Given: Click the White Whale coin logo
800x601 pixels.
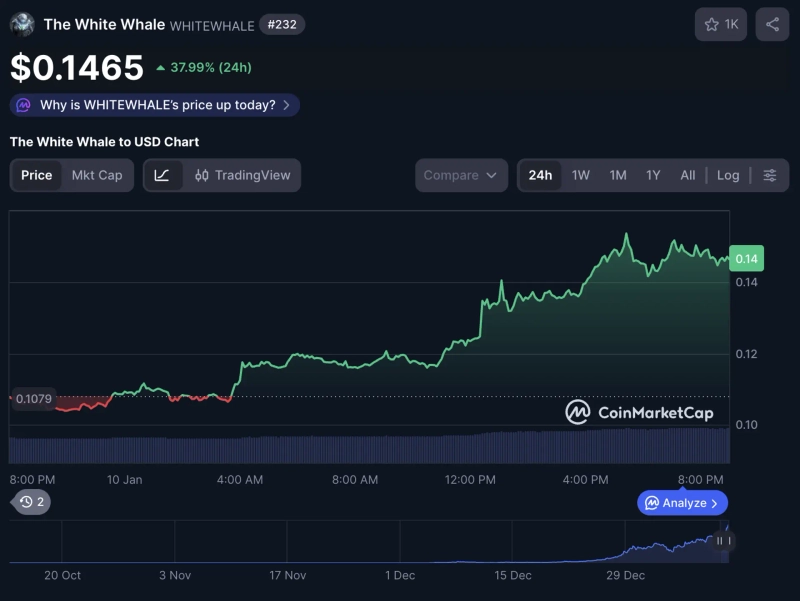Looking at the screenshot, I should (22, 24).
